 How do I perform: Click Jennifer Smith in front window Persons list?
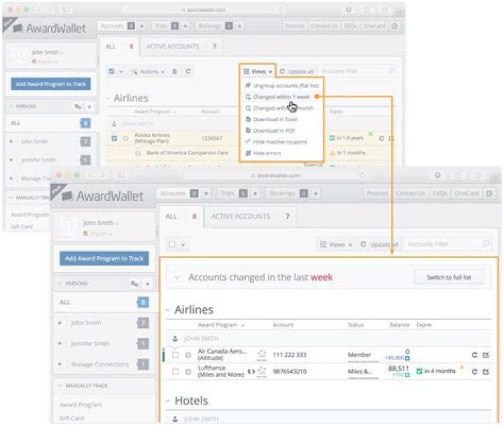point(90,343)
